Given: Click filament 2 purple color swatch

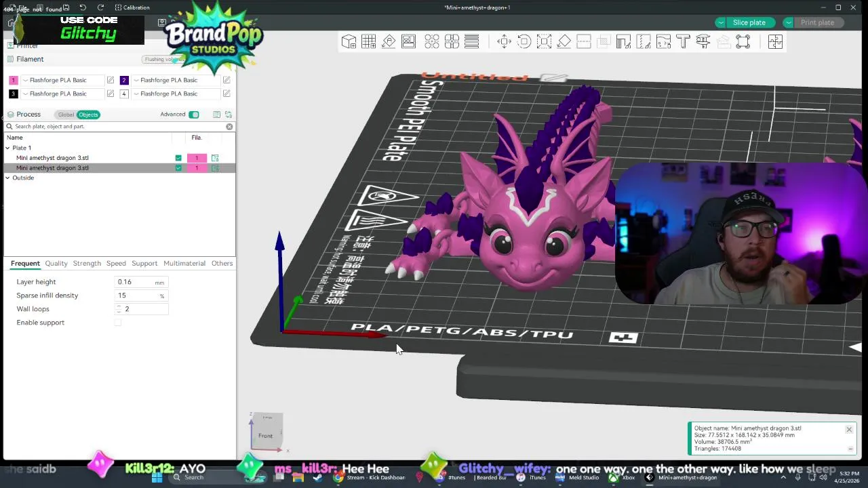Looking at the screenshot, I should pos(124,80).
